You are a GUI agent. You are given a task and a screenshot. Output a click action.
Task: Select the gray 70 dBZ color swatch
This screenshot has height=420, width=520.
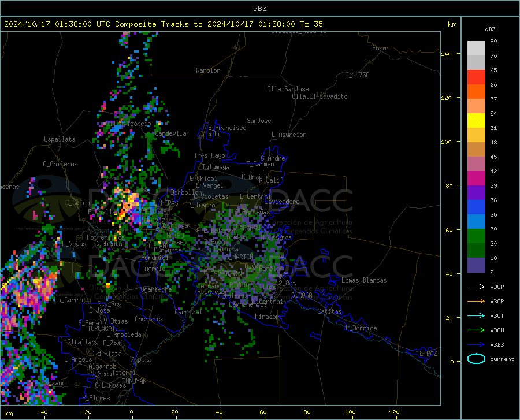coord(476,62)
